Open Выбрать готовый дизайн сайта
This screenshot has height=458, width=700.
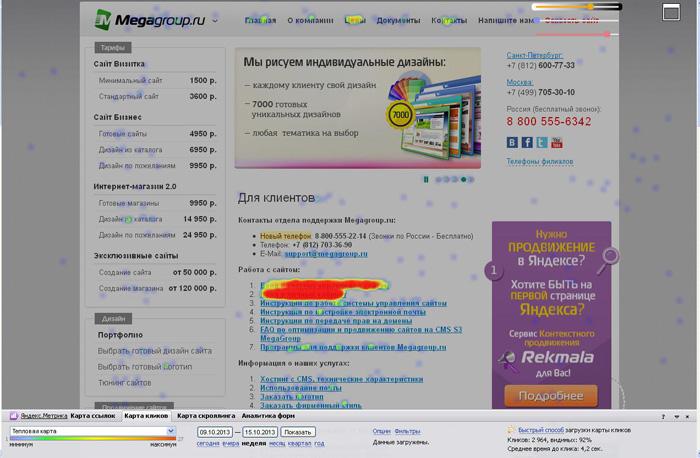click(x=155, y=351)
